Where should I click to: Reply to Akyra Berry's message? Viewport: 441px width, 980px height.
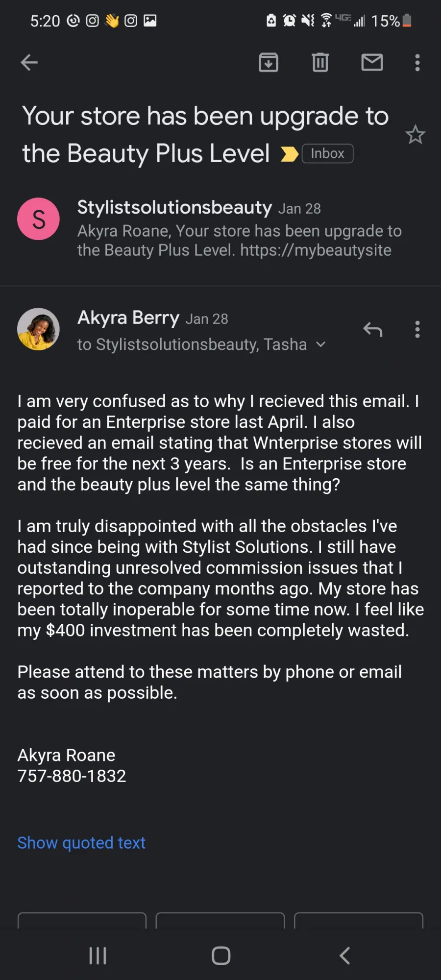tap(372, 330)
